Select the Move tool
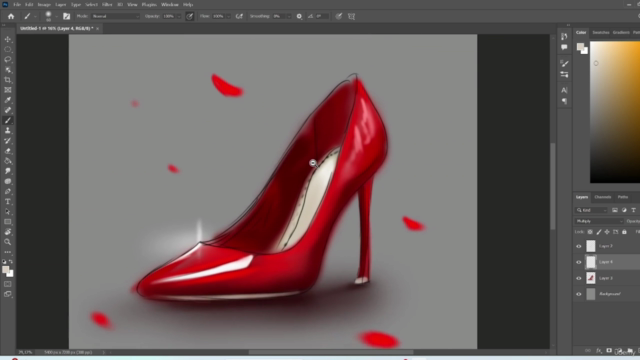The height and width of the screenshot is (360, 640). tap(8, 39)
